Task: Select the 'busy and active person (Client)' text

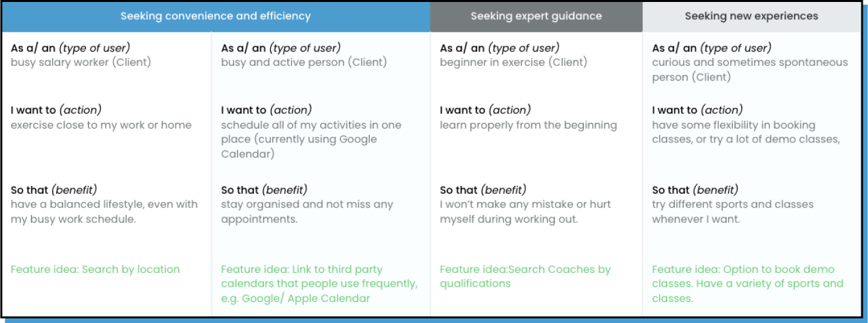Action: (304, 63)
